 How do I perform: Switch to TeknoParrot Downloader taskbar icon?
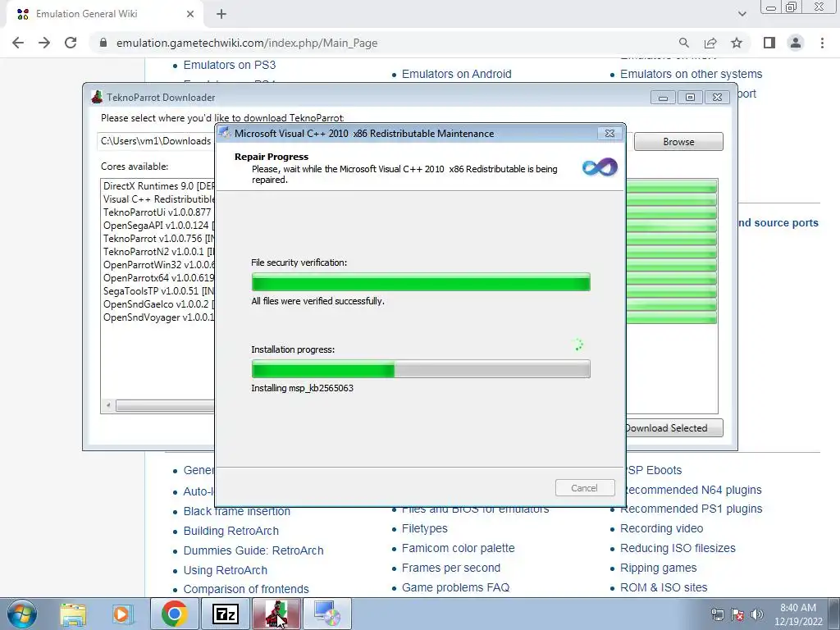tap(276, 614)
